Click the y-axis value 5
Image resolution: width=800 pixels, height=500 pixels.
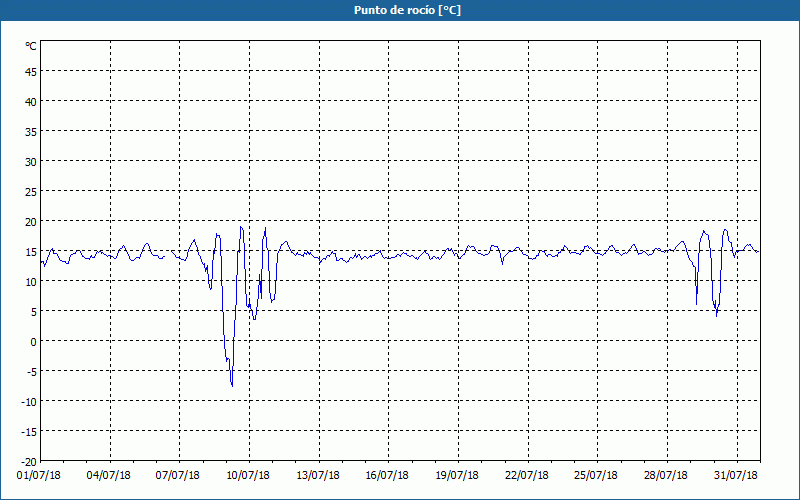(34, 312)
